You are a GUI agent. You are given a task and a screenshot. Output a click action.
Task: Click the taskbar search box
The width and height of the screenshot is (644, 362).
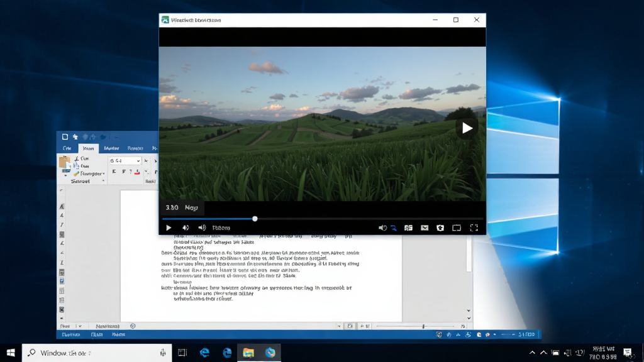[x=97, y=353]
